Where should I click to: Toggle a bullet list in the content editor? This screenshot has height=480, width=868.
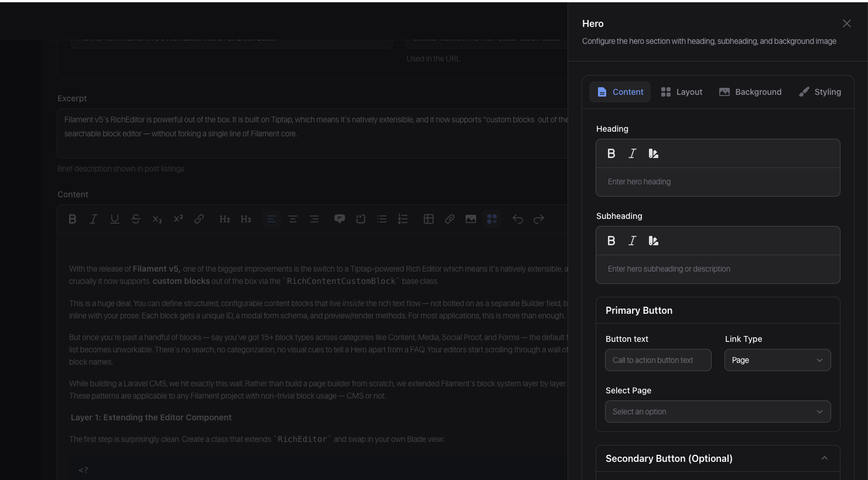[x=381, y=218]
